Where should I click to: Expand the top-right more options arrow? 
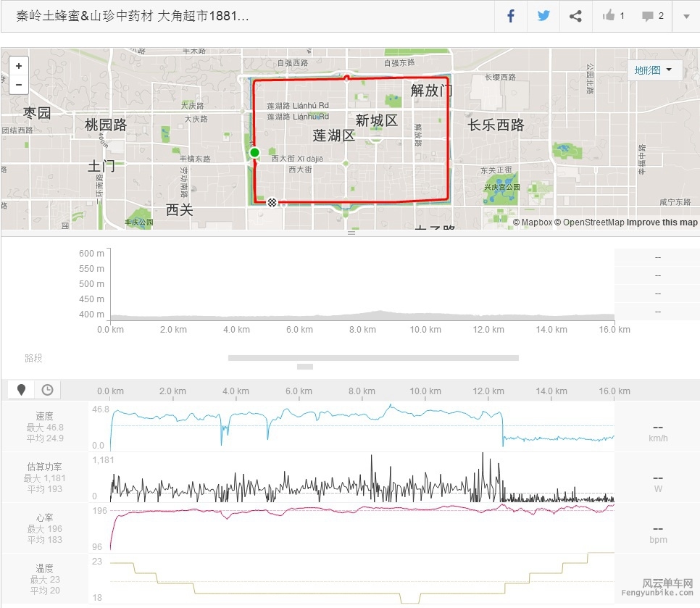[x=686, y=16]
